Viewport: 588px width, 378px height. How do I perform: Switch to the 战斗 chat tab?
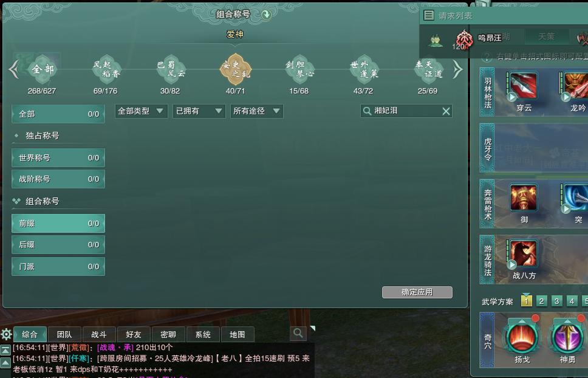[x=99, y=334]
